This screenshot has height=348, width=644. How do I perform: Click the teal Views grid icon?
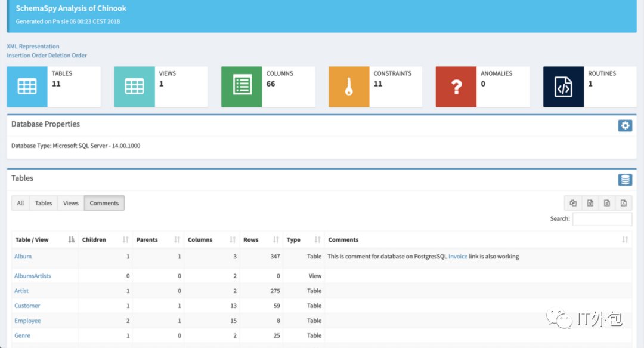click(x=134, y=87)
